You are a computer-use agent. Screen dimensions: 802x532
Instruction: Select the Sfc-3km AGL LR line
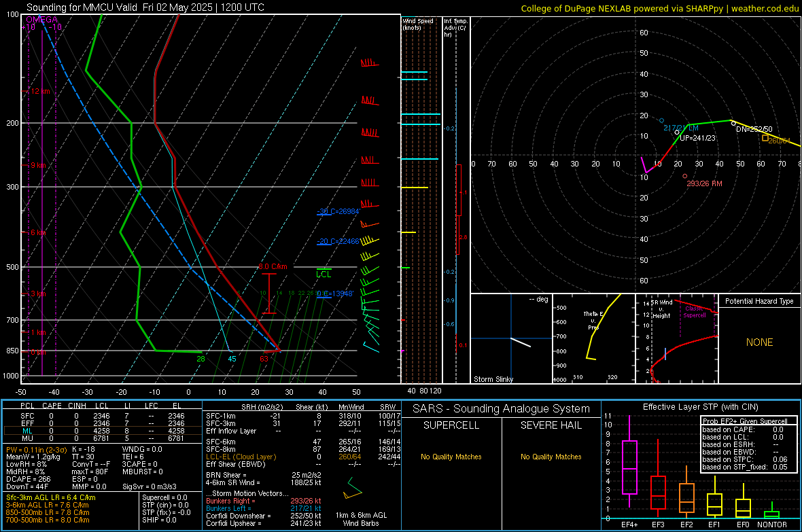tap(51, 497)
